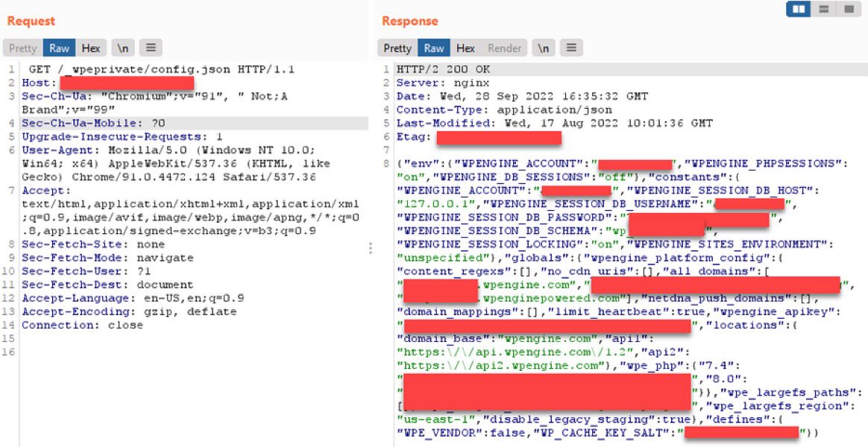Click the Date response header line
This screenshot has height=447, width=868.
522,96
